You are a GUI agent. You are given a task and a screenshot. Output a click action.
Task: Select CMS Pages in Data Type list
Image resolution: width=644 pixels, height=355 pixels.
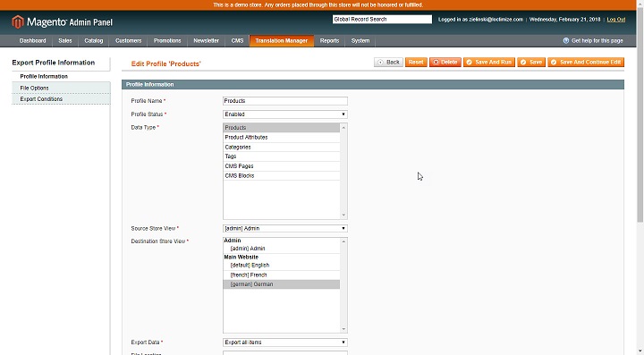tap(282, 166)
